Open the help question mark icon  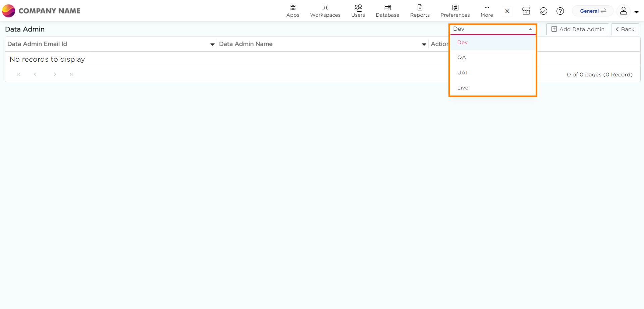[560, 11]
